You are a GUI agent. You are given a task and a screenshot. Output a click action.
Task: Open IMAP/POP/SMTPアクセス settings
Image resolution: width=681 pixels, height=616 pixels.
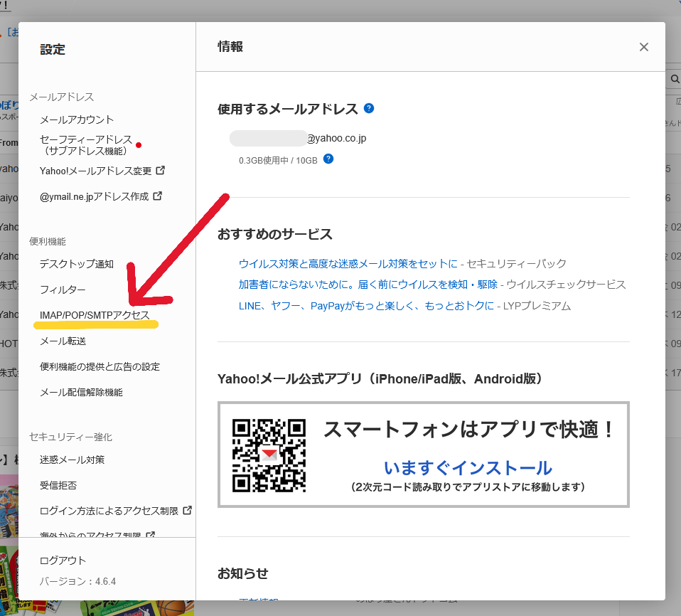point(95,315)
